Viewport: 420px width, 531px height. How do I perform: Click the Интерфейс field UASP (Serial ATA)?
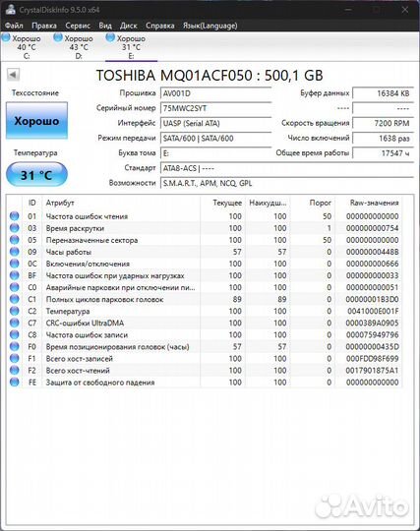click(x=215, y=123)
